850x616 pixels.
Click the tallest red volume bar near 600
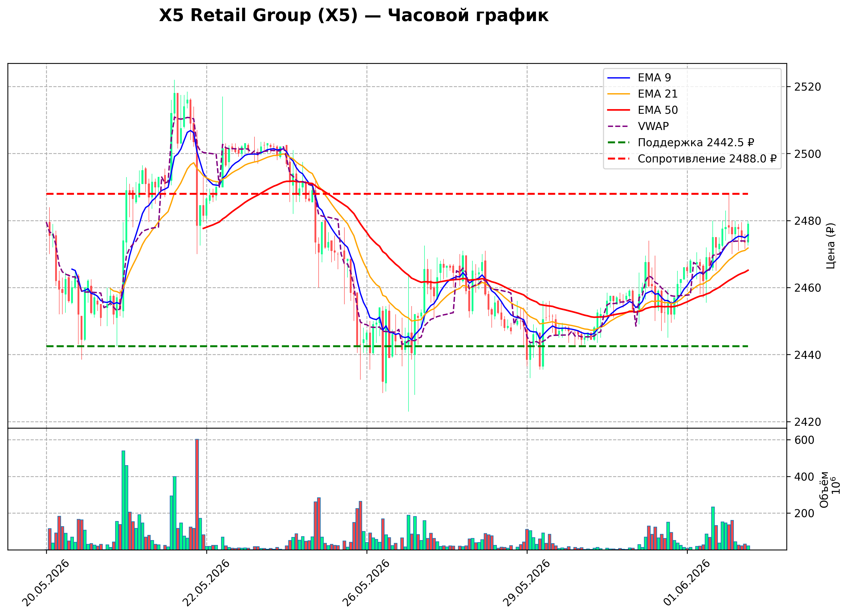pyautogui.click(x=197, y=494)
